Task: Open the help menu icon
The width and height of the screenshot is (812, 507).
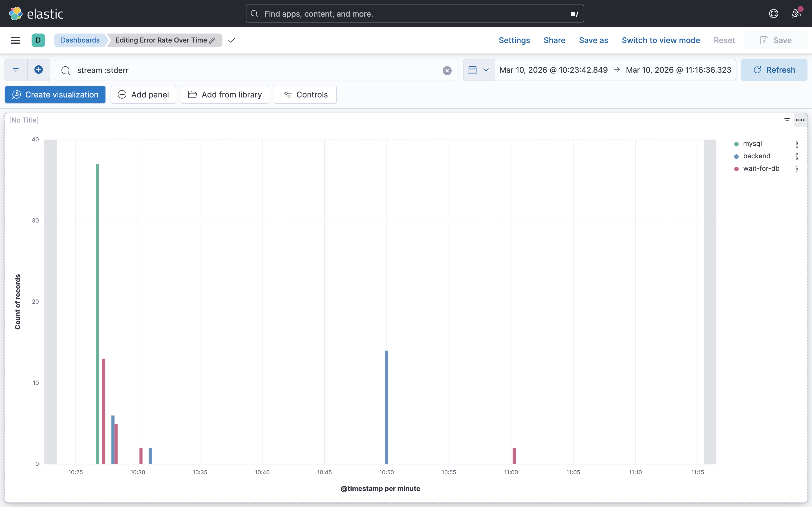Action: click(773, 14)
